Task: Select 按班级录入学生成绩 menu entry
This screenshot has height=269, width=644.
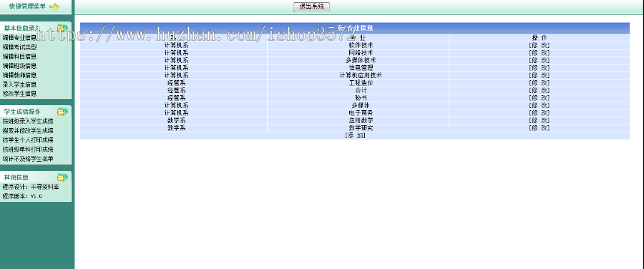Action: (x=28, y=121)
